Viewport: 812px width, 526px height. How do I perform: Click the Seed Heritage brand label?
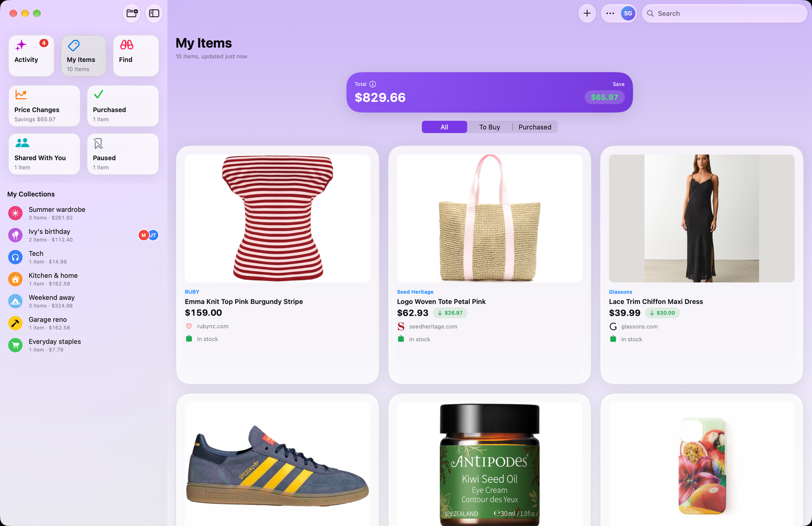(x=415, y=292)
